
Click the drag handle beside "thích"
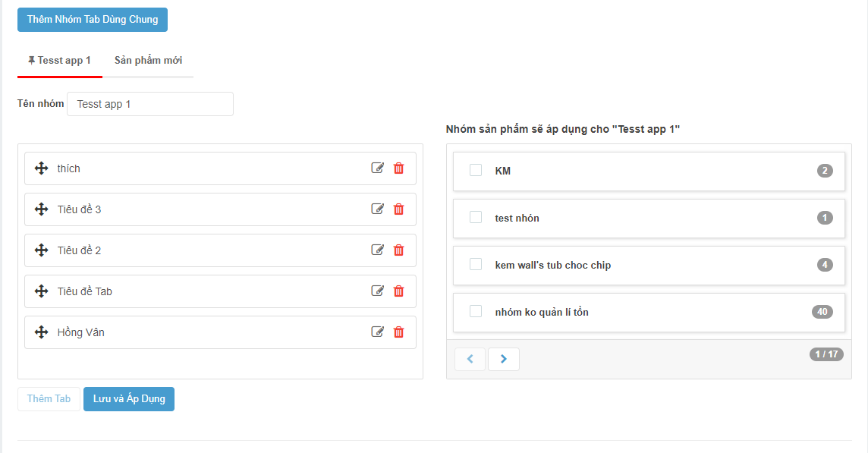pos(42,168)
